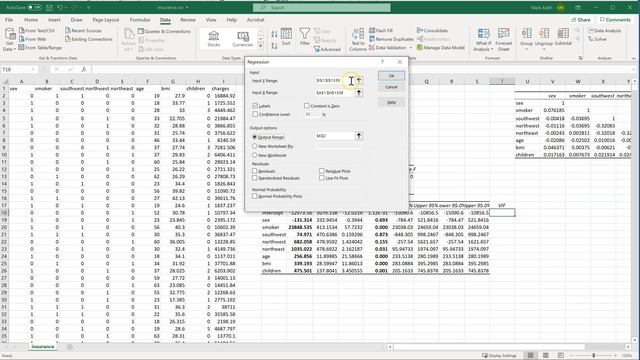Image resolution: width=640 pixels, height=360 pixels.
Task: Select the Currencies data type
Action: click(x=242, y=39)
